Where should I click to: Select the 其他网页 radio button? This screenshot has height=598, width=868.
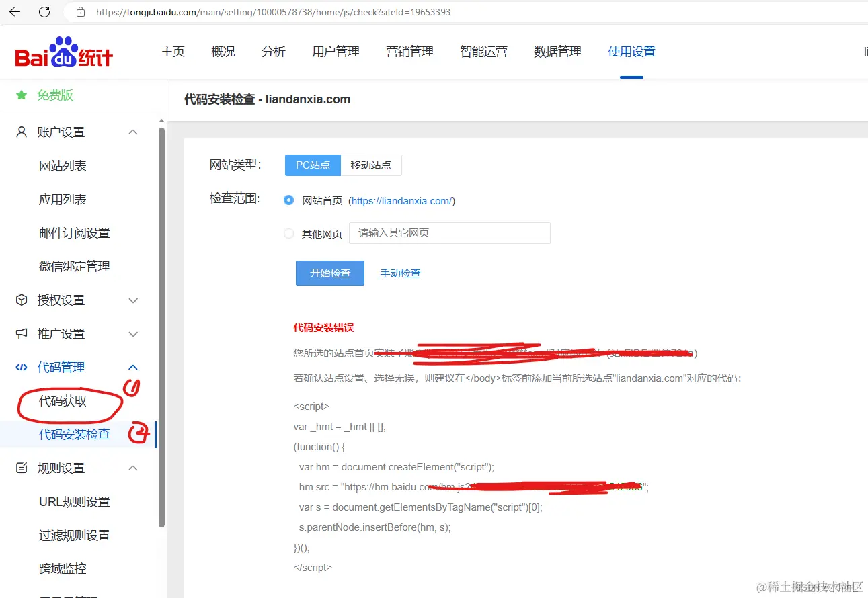288,234
